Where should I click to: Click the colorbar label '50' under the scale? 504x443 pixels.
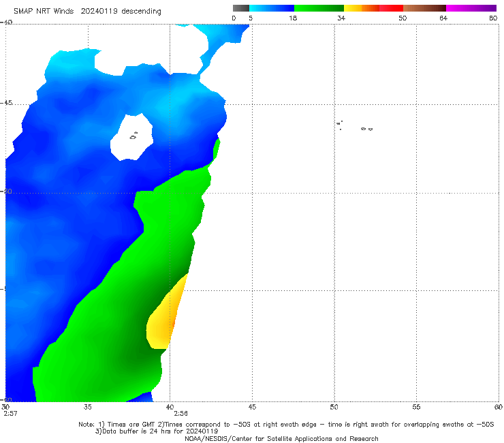[x=403, y=18]
